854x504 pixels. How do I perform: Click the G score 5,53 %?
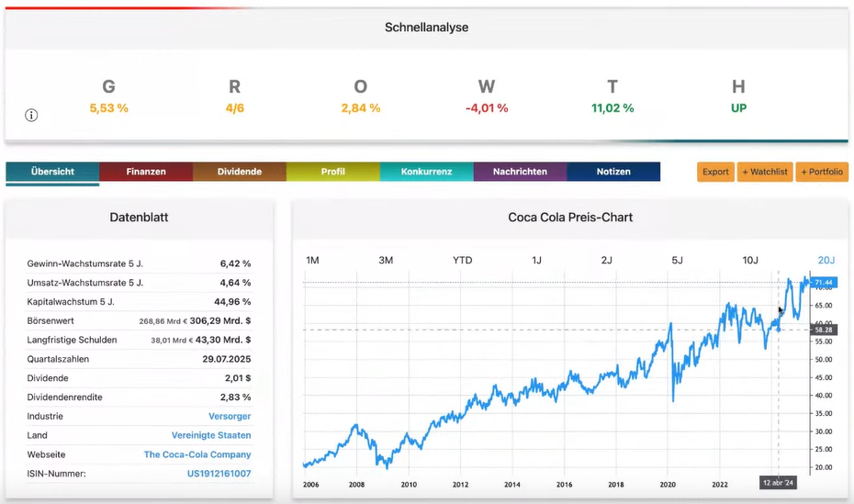[109, 108]
